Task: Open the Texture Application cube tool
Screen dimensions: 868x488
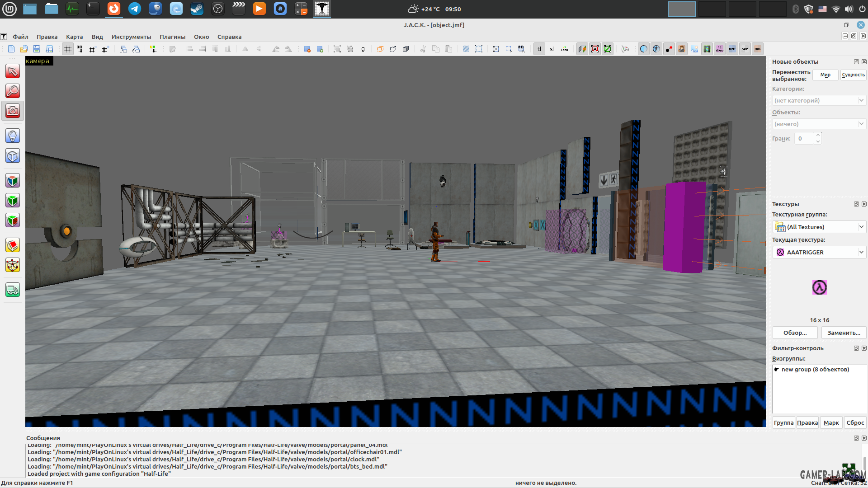Action: (13, 181)
